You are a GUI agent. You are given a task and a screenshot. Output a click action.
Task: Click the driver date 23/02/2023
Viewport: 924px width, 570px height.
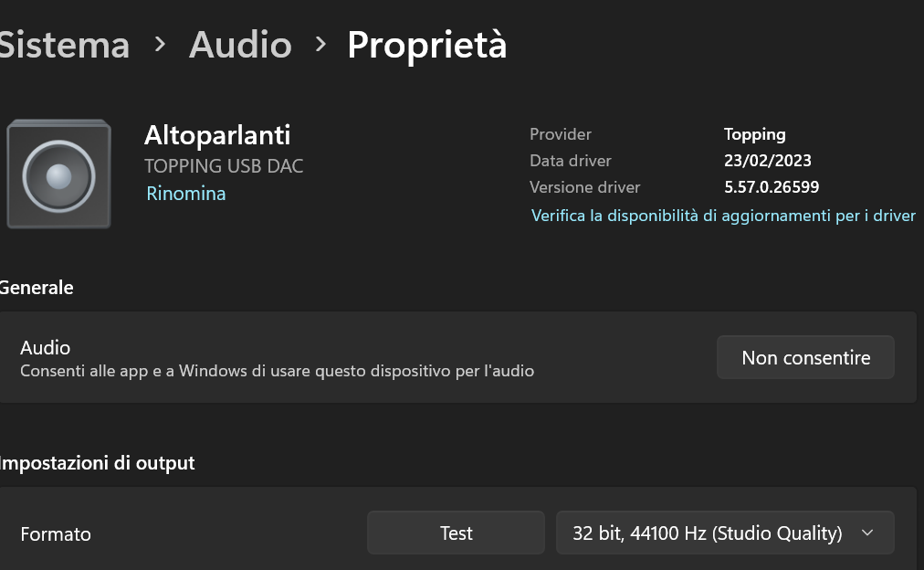[x=768, y=161]
